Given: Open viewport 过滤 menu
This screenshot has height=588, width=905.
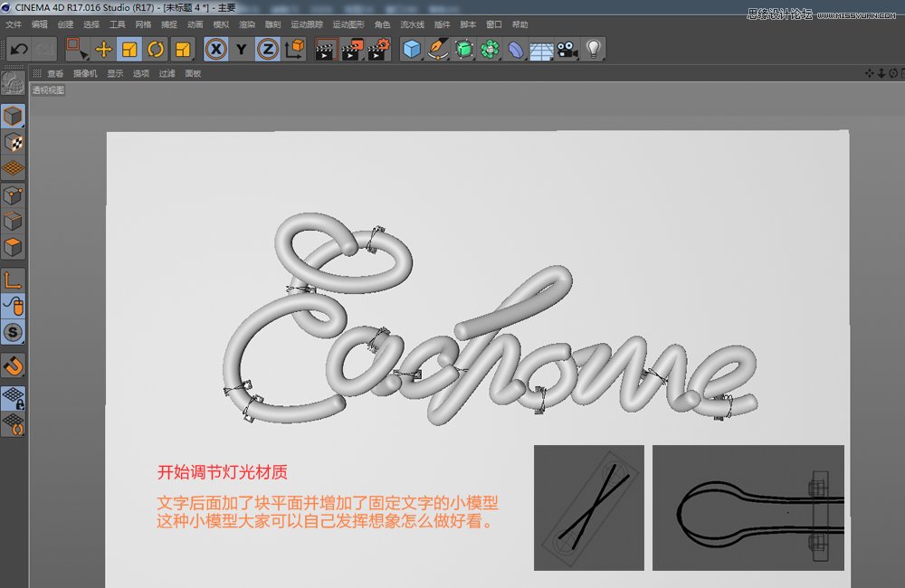Looking at the screenshot, I should tap(167, 73).
